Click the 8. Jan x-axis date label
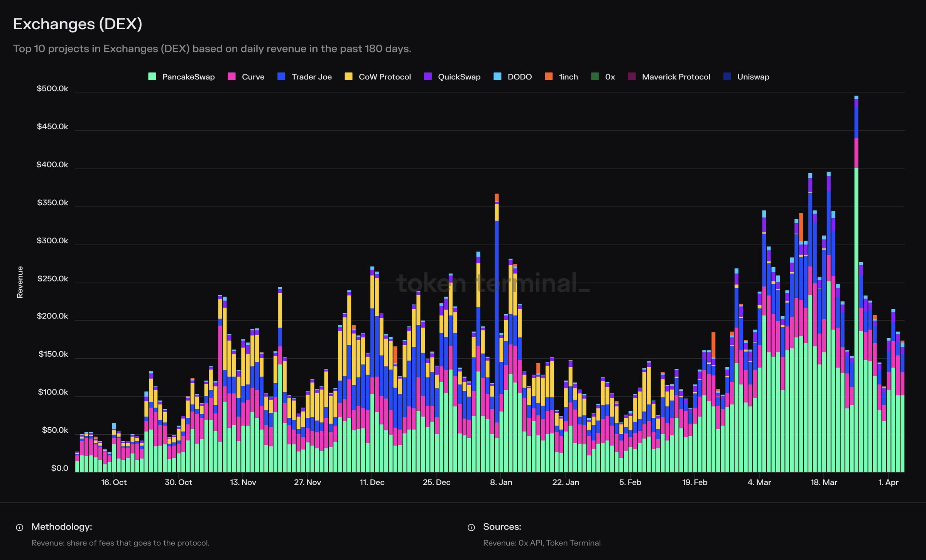926x560 pixels. coord(501,482)
